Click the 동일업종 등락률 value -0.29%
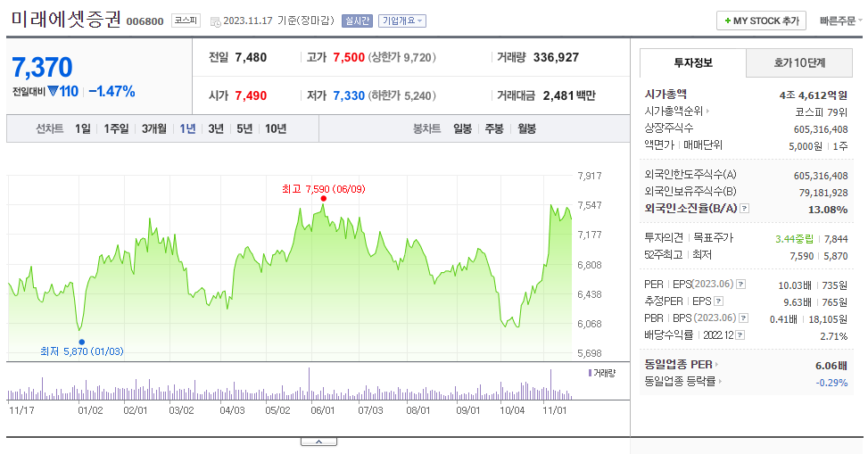This screenshot has width=868, height=454. pos(831,383)
